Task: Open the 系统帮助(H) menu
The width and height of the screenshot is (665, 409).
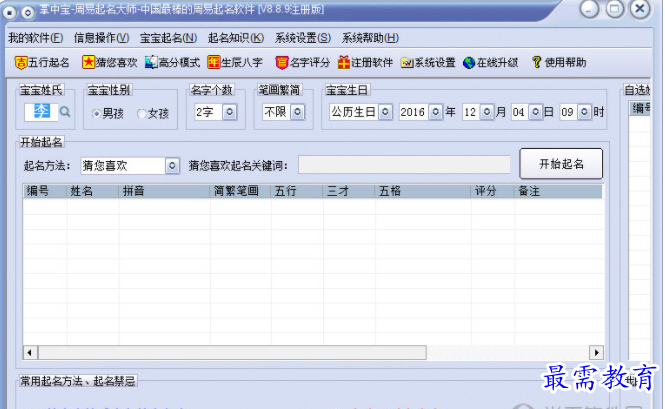Action: point(370,38)
